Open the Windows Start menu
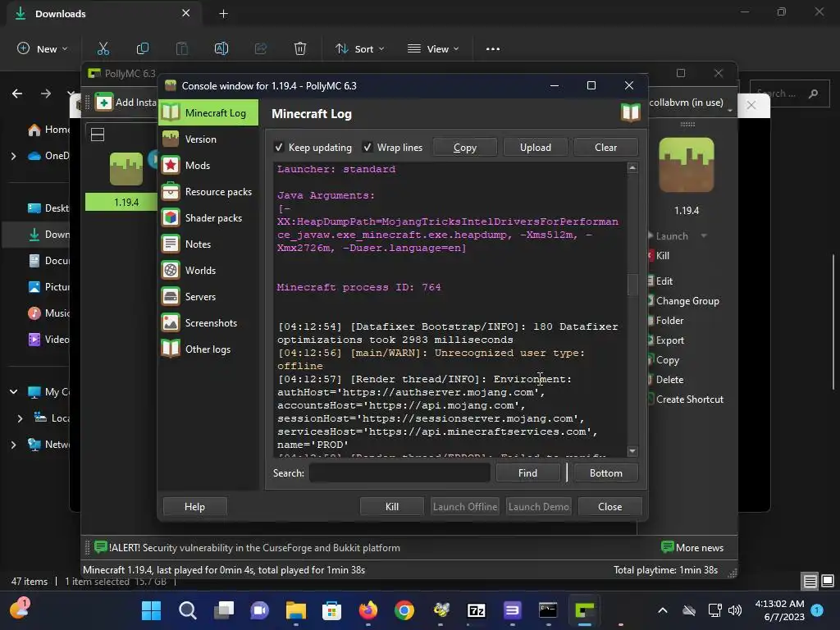 tap(151, 610)
